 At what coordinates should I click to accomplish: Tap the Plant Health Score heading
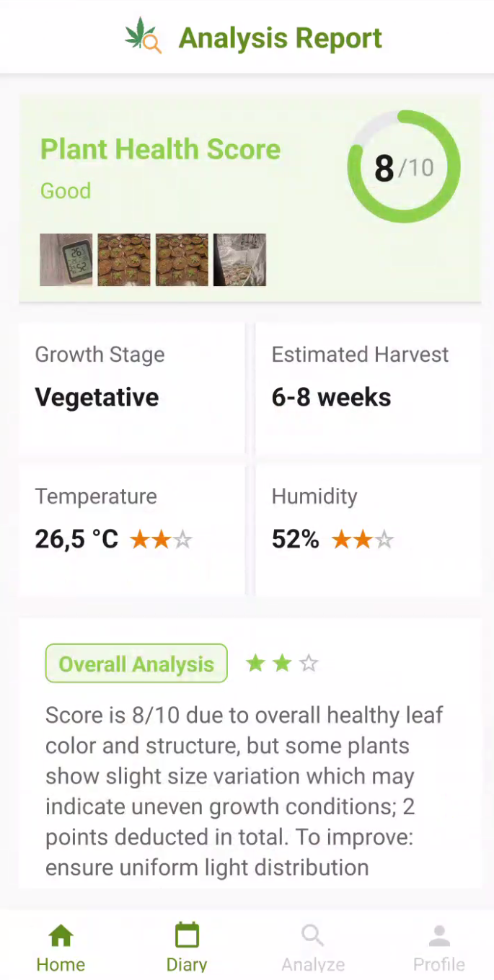point(160,150)
